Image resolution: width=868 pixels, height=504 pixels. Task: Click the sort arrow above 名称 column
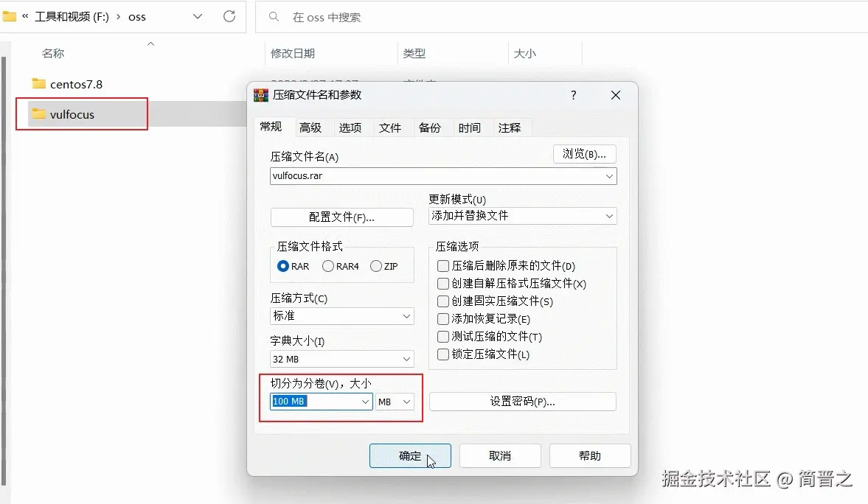150,44
